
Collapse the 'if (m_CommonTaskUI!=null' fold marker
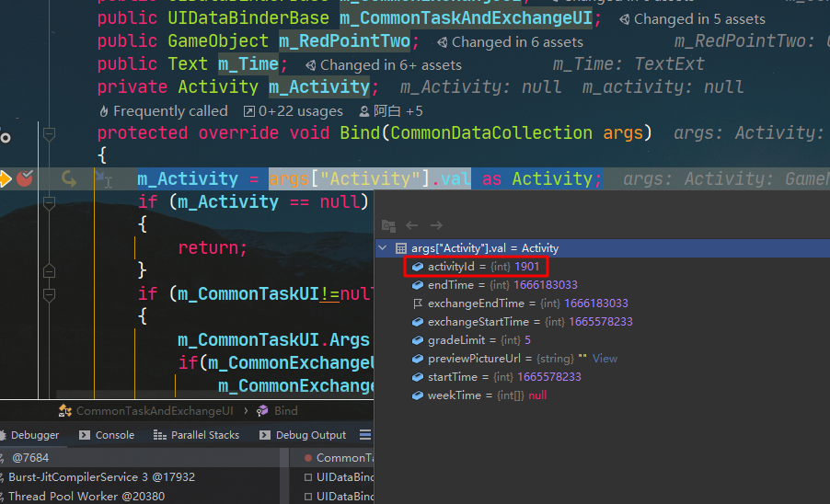pos(49,294)
